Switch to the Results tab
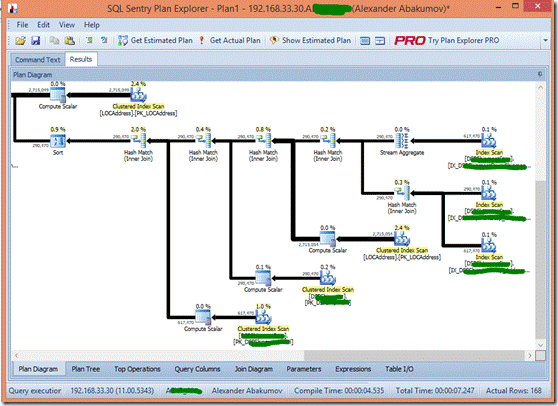Image resolution: width=558 pixels, height=406 pixels. [81, 59]
